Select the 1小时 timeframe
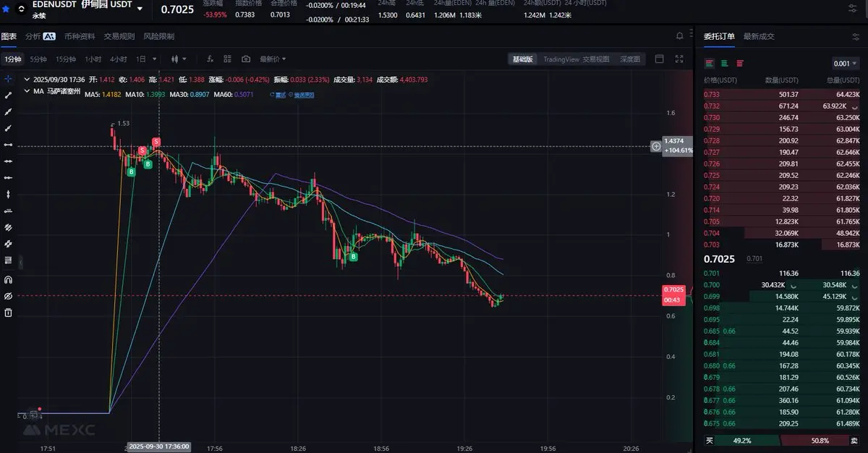Image resolution: width=868 pixels, height=453 pixels. click(x=93, y=59)
